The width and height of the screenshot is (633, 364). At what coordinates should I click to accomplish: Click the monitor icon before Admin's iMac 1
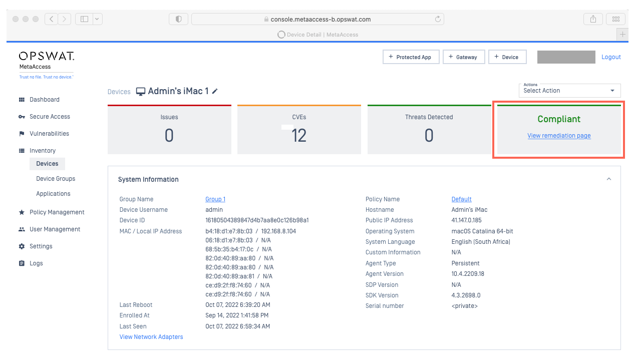pos(141,92)
